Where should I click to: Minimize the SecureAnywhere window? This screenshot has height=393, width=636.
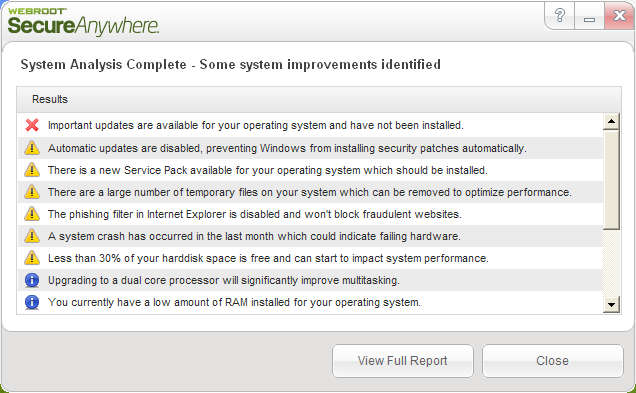589,16
